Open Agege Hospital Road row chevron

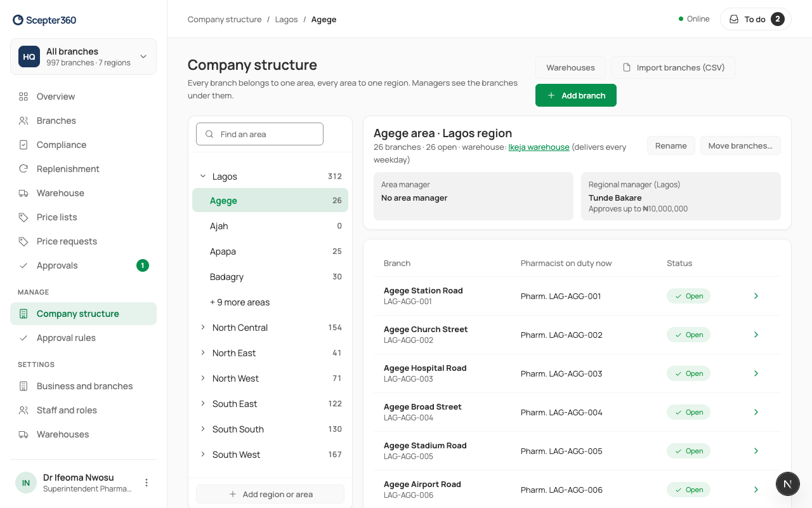click(x=756, y=373)
